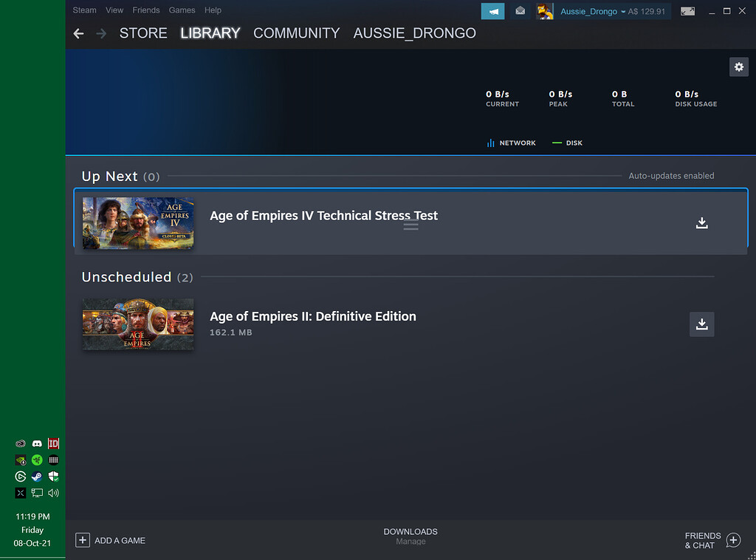Click the forward navigation arrow

[x=100, y=33]
